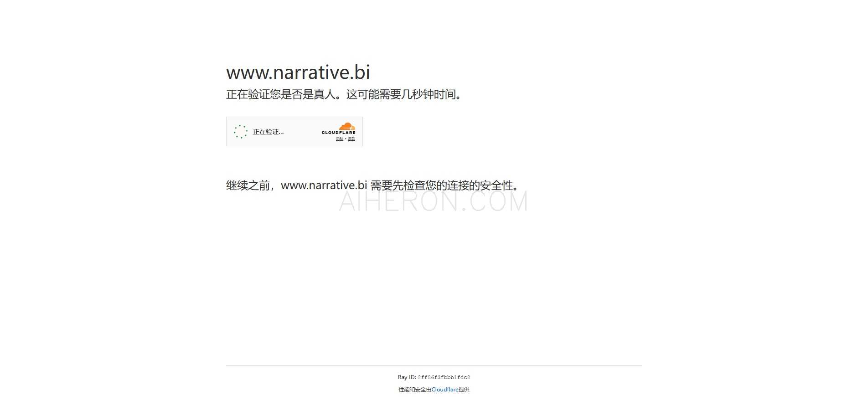
Task: Click the green verifying spinner icon
Action: (241, 132)
